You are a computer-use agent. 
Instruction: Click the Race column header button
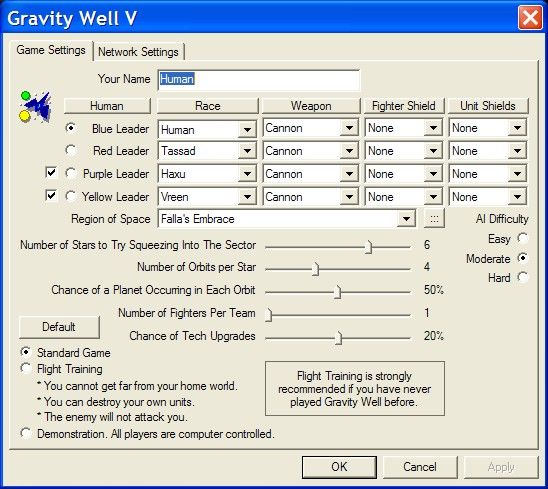(208, 106)
